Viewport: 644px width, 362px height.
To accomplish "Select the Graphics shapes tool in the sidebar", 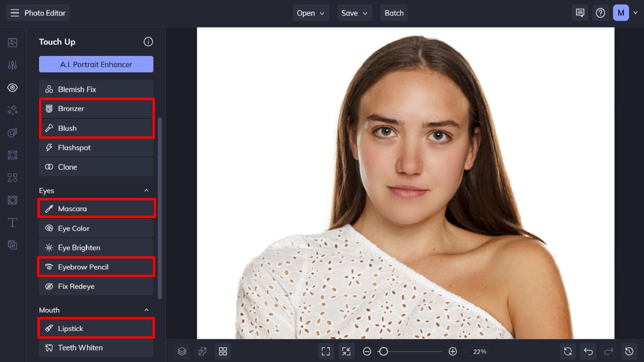I will [12, 177].
